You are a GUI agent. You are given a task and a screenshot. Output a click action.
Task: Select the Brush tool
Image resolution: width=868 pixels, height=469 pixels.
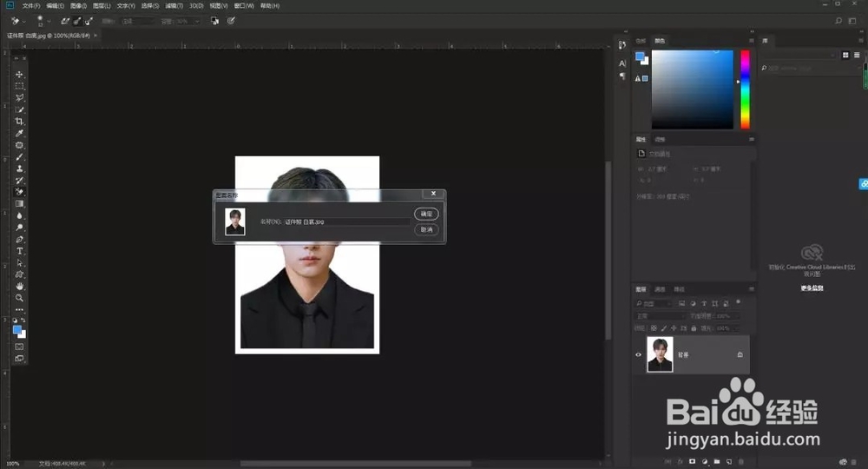(x=19, y=157)
